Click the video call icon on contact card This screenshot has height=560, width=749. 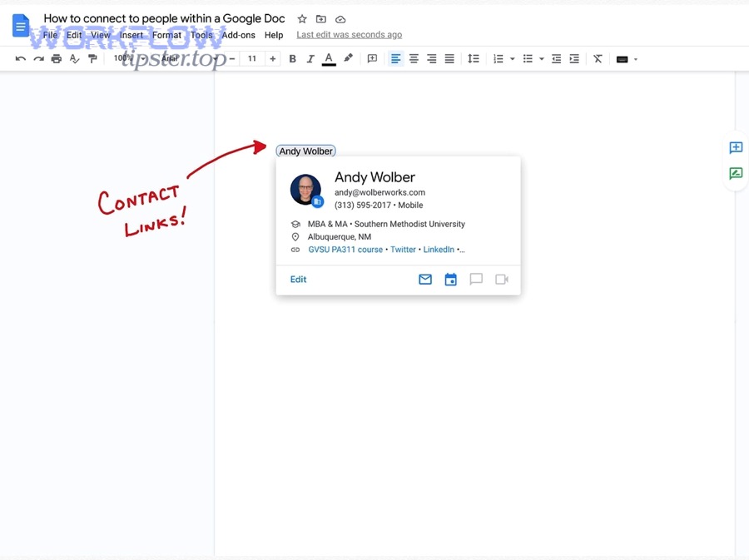(501, 280)
